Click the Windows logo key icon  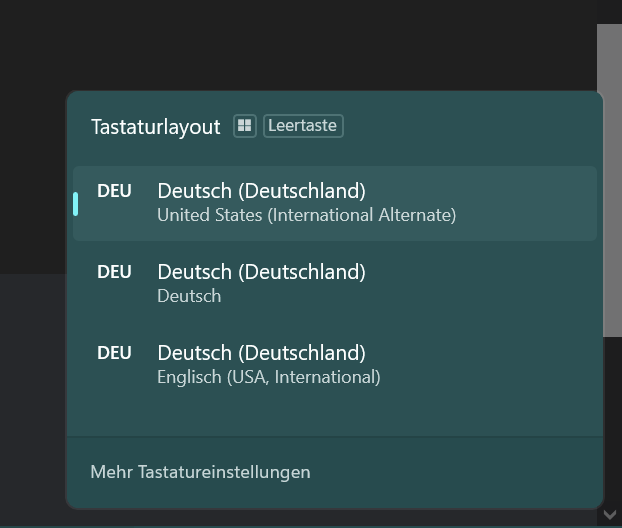point(245,126)
